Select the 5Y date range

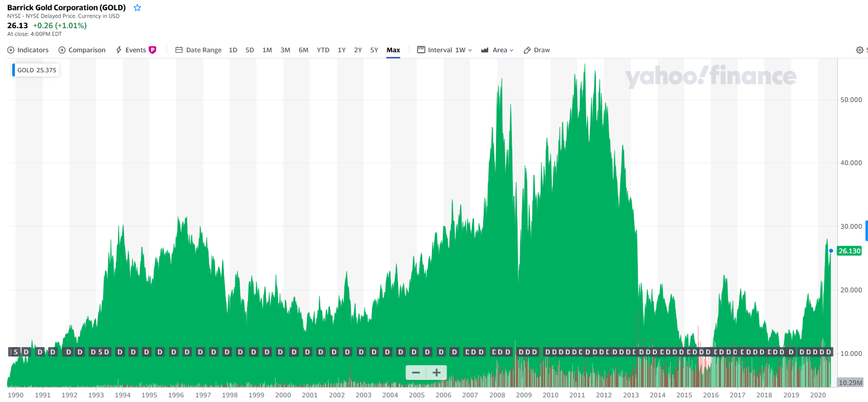374,50
